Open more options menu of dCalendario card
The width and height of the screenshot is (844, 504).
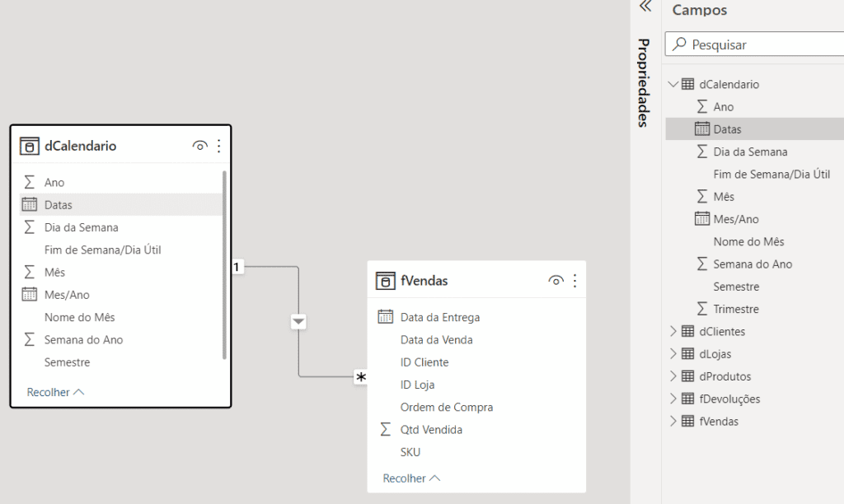[x=218, y=146]
